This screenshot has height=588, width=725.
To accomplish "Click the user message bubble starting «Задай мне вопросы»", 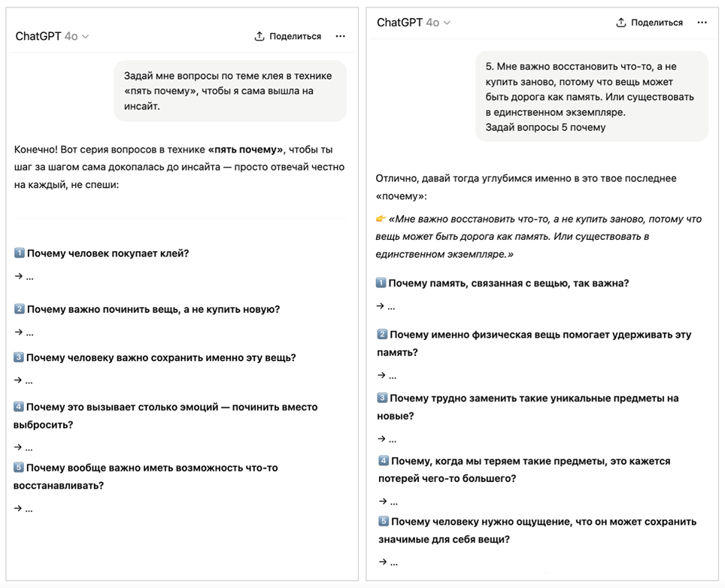I will tap(230, 91).
